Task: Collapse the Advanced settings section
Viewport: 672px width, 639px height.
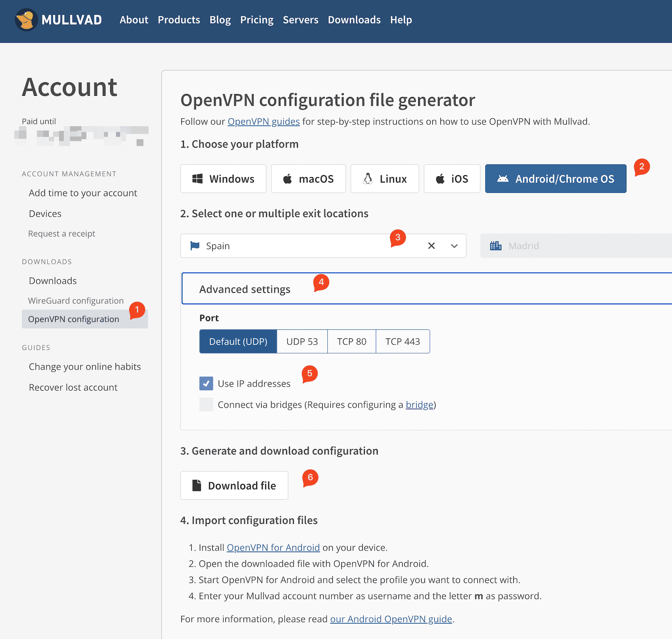Action: coord(427,289)
